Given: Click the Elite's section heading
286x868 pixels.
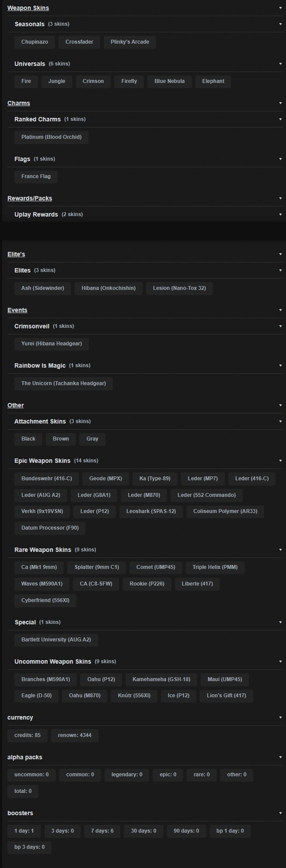Looking at the screenshot, I should point(16,254).
